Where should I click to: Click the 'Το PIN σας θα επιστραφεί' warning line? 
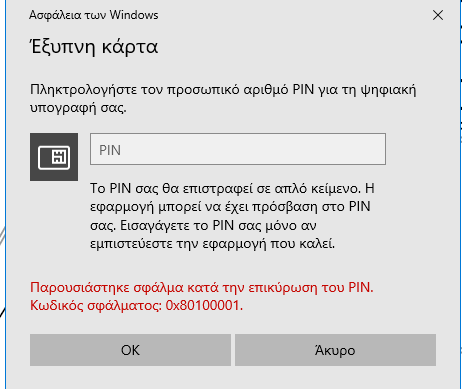[232, 189]
